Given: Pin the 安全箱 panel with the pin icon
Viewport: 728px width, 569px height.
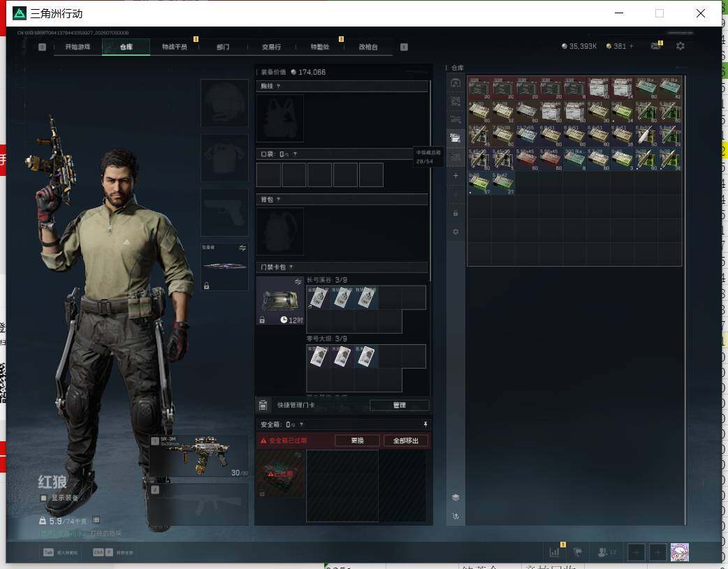Looking at the screenshot, I should [x=425, y=424].
